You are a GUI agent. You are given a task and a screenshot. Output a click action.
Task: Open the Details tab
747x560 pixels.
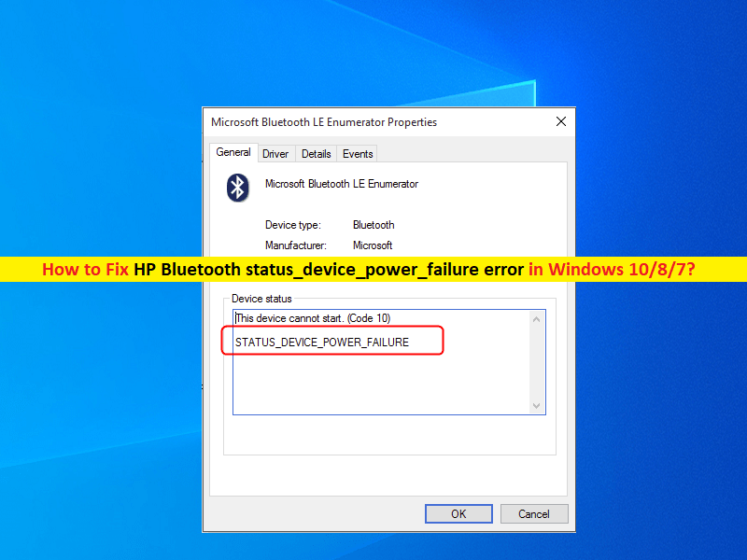pyautogui.click(x=316, y=154)
